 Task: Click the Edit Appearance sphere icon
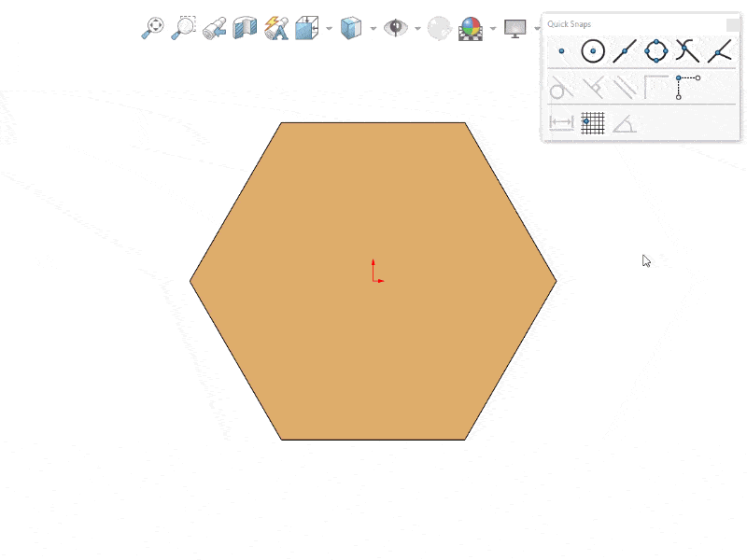point(439,28)
